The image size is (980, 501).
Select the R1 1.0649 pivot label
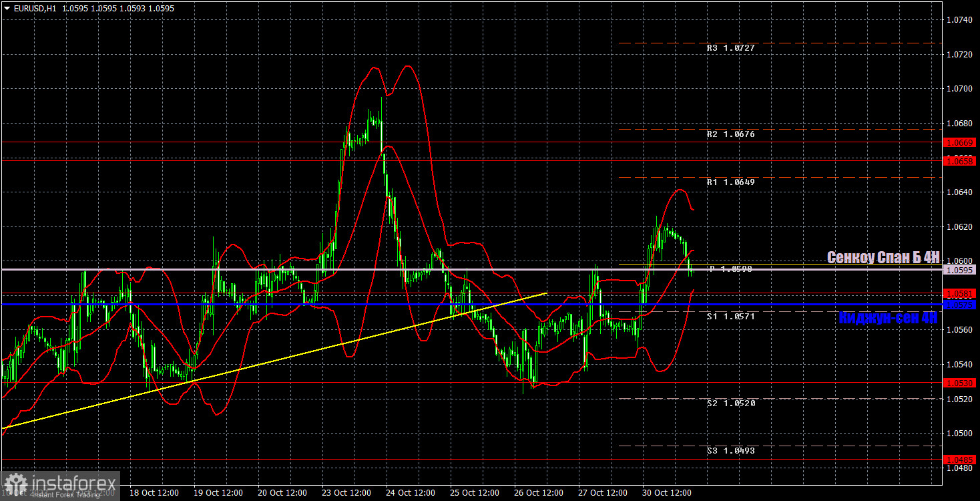tap(731, 182)
